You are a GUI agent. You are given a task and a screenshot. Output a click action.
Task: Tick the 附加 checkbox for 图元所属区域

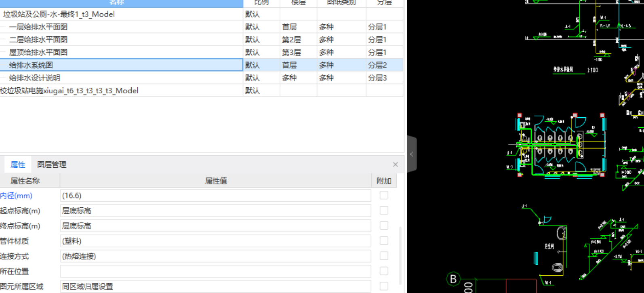click(384, 286)
